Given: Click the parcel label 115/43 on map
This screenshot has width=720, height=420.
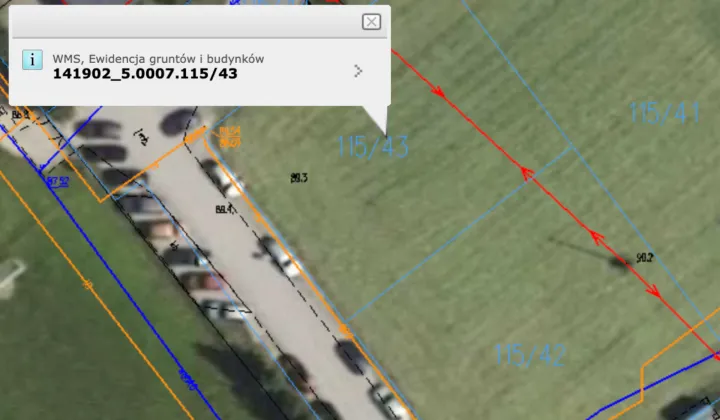Looking at the screenshot, I should click(373, 147).
